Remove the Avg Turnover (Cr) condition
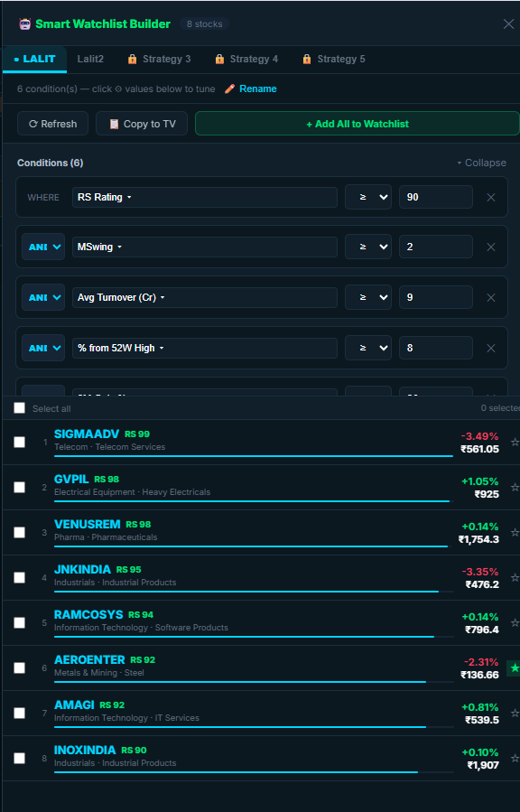The height and width of the screenshot is (812, 520). click(491, 298)
